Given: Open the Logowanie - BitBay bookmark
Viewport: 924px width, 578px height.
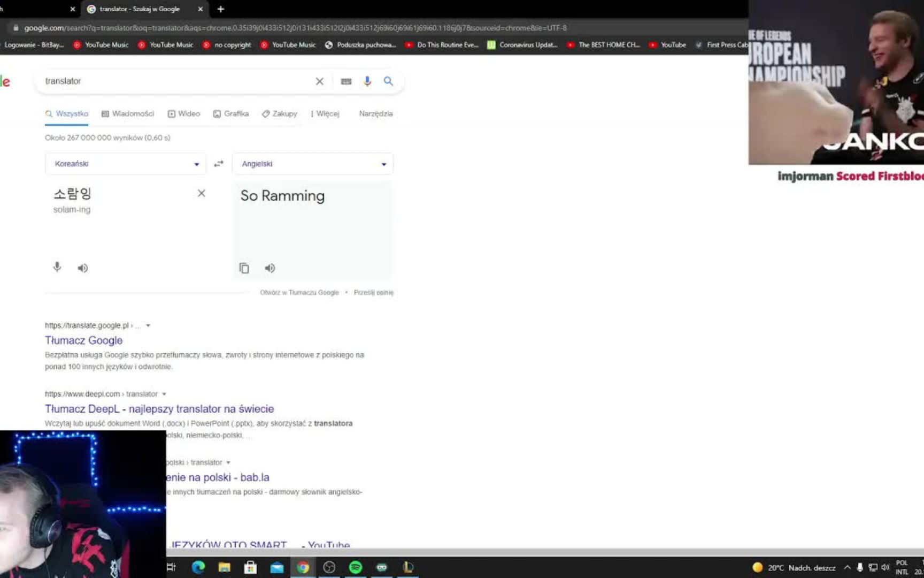Looking at the screenshot, I should [x=33, y=45].
